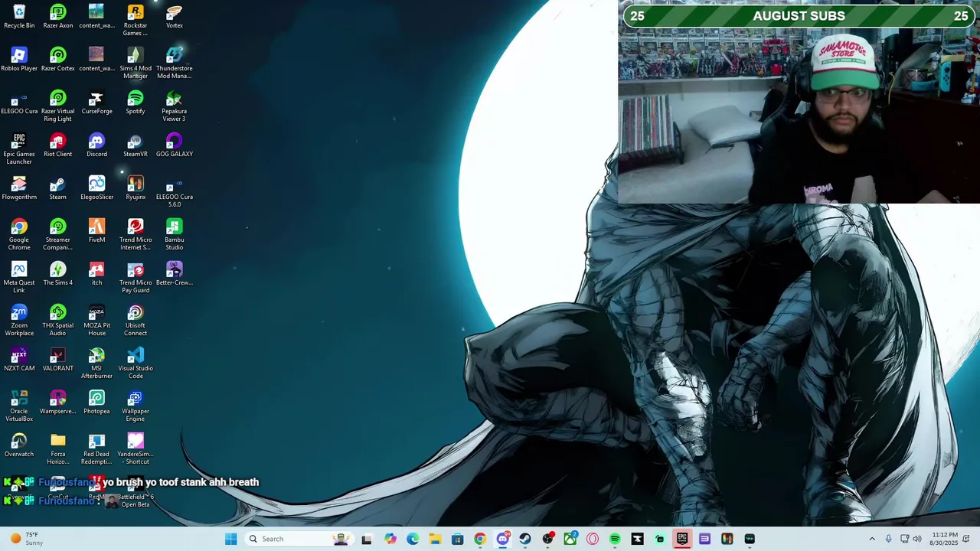Viewport: 980px width, 551px height.
Task: Click the taskbar Search box
Action: (x=299, y=539)
